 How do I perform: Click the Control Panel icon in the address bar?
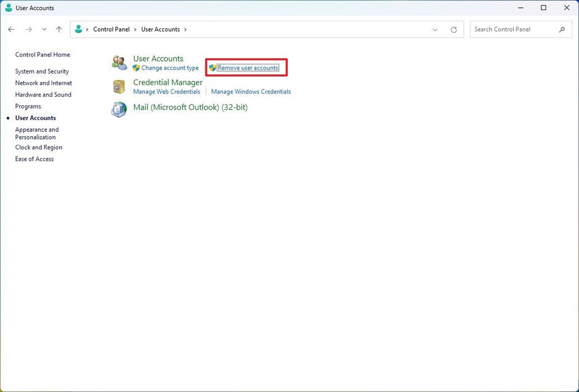pyautogui.click(x=78, y=29)
